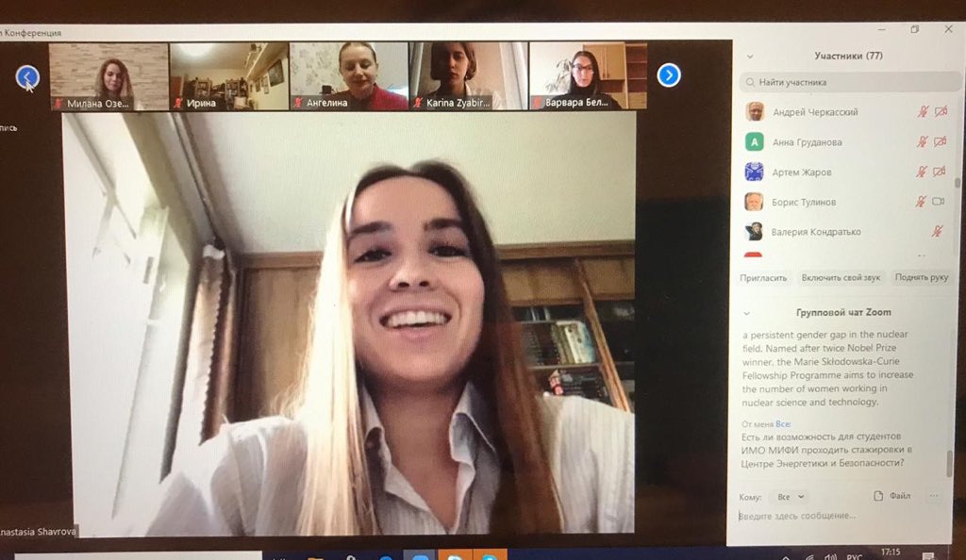The image size is (966, 560).
Task: Click the right blue arrow to see more videos
Action: point(669,75)
